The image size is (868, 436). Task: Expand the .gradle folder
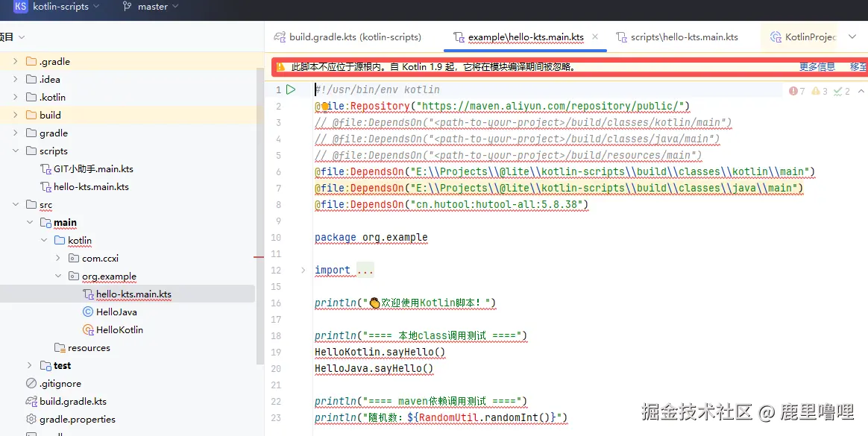coord(16,61)
